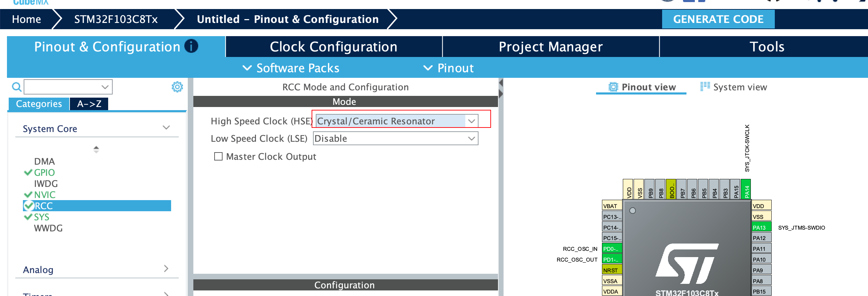Click the green checkmark next to SYS
Viewport: 868px width, 296px height.
(28, 217)
